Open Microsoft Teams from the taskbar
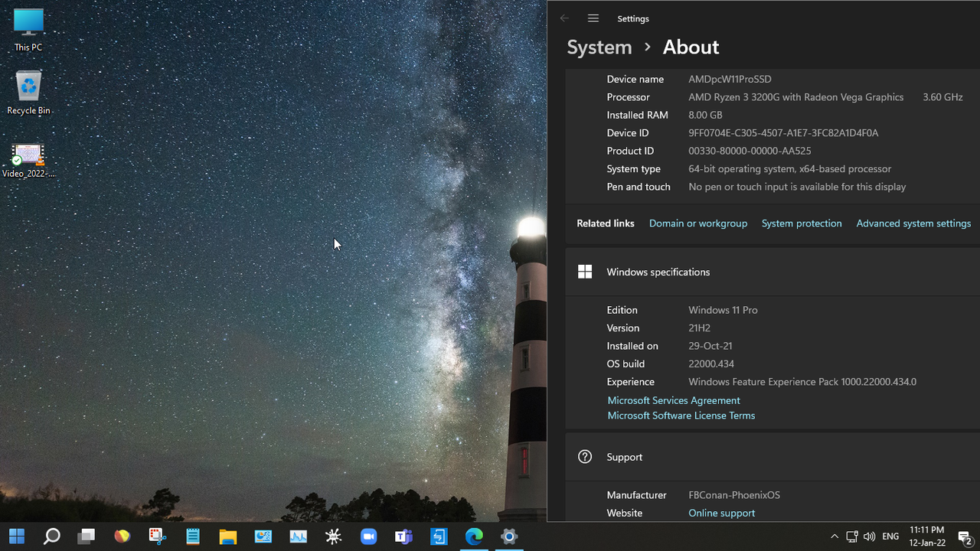 tap(403, 536)
